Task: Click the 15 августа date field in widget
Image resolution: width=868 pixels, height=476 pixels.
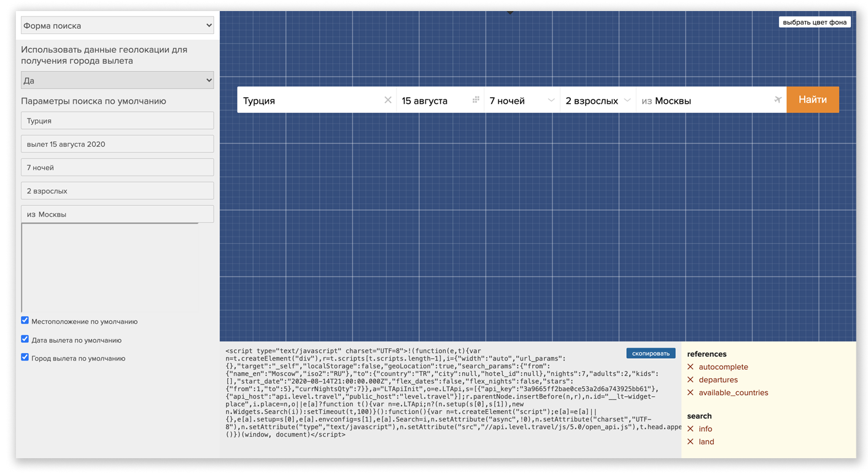Action: (x=440, y=100)
